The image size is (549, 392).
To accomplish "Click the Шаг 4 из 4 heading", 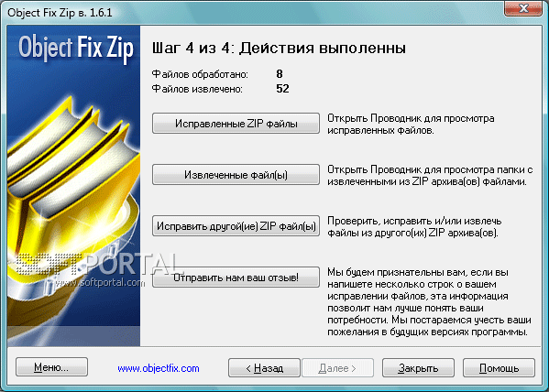I will pyautogui.click(x=279, y=48).
